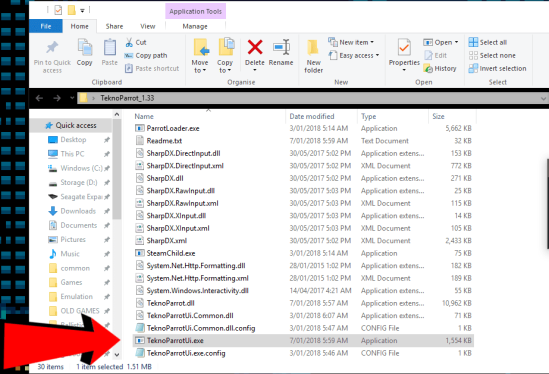Image resolution: width=549 pixels, height=374 pixels.
Task: Select the ParrotLoader.exe file
Action: [x=173, y=129]
